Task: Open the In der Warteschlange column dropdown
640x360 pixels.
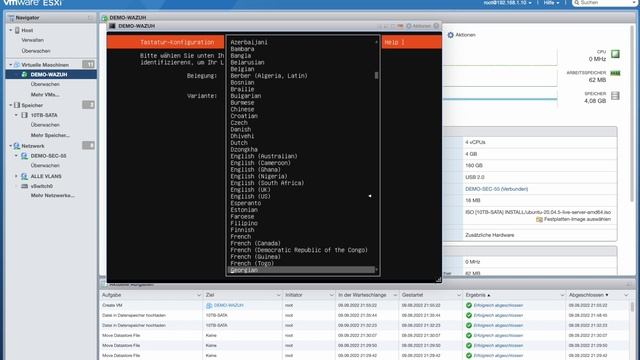Action: pos(395,295)
